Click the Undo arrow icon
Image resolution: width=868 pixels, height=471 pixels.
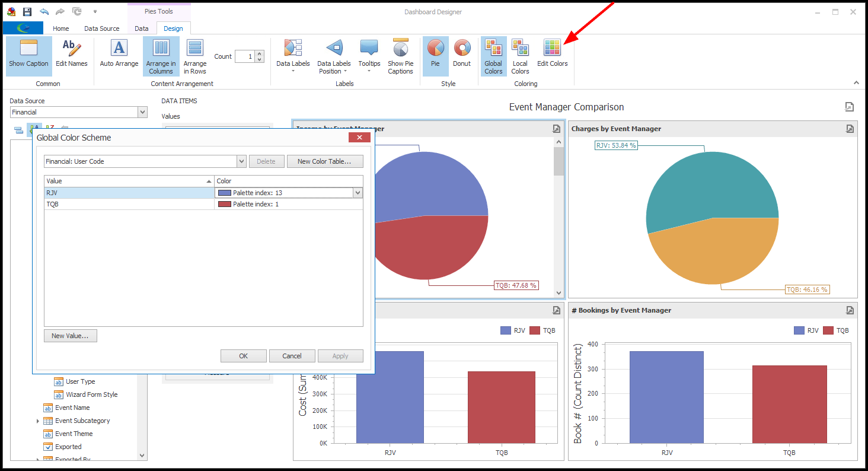coord(44,11)
